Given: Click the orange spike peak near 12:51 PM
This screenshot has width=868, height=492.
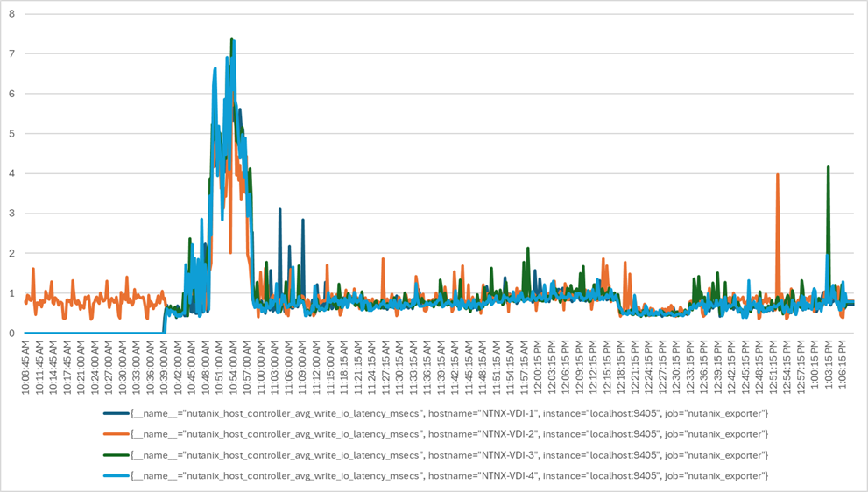Looking at the screenshot, I should click(x=778, y=174).
